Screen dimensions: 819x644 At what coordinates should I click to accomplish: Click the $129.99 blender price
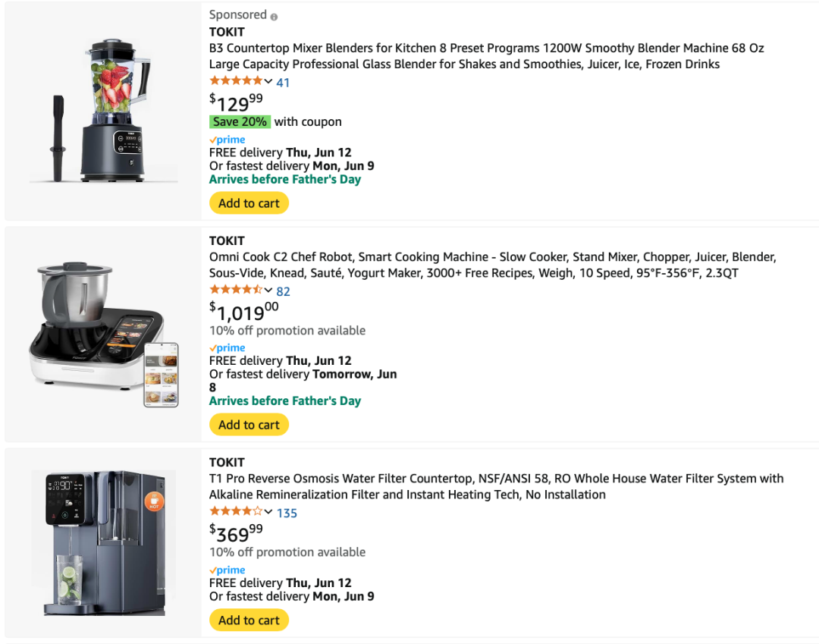236,102
